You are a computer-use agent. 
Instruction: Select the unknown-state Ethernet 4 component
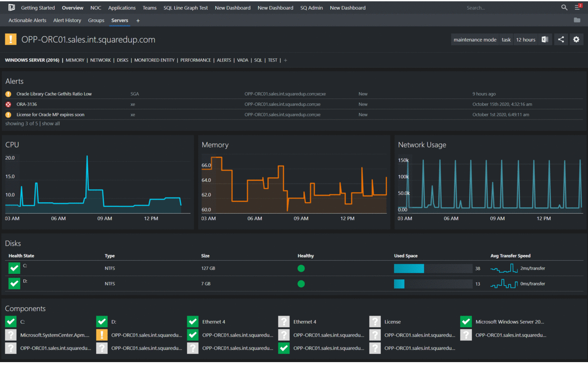284,322
